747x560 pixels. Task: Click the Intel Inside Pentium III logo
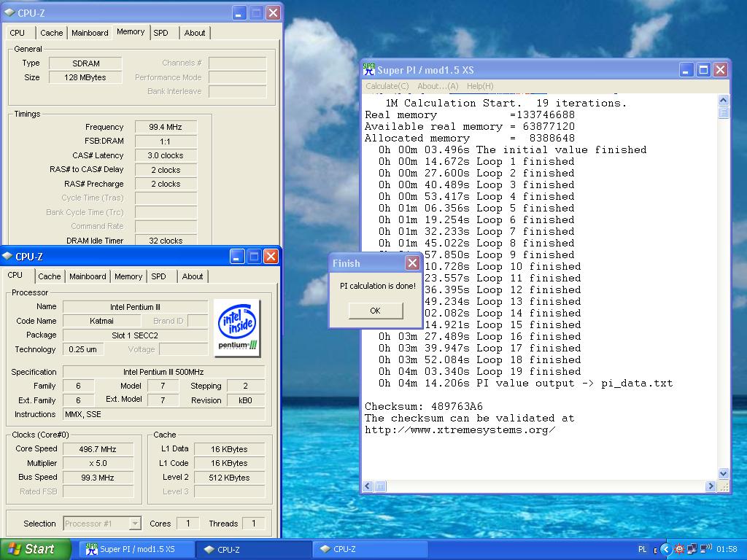tap(237, 327)
